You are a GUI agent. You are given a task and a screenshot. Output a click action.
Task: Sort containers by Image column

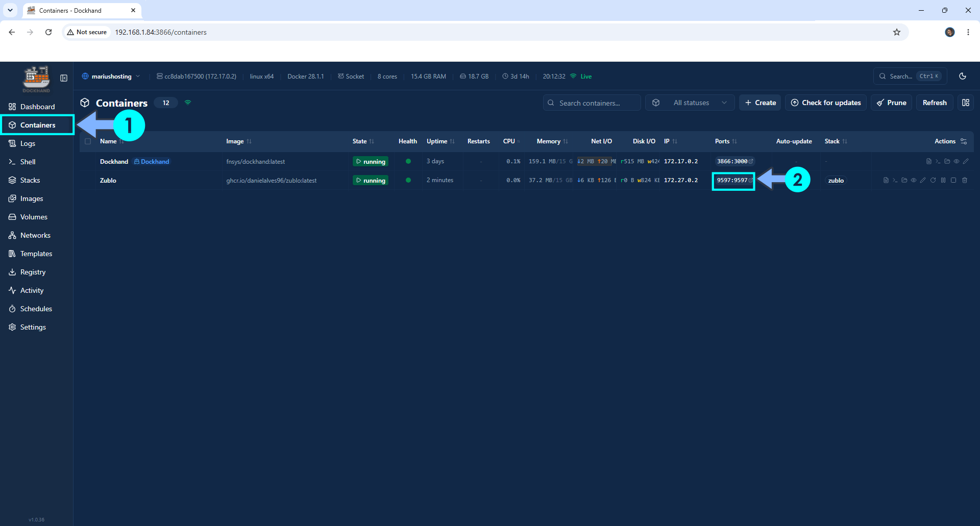[x=238, y=141]
